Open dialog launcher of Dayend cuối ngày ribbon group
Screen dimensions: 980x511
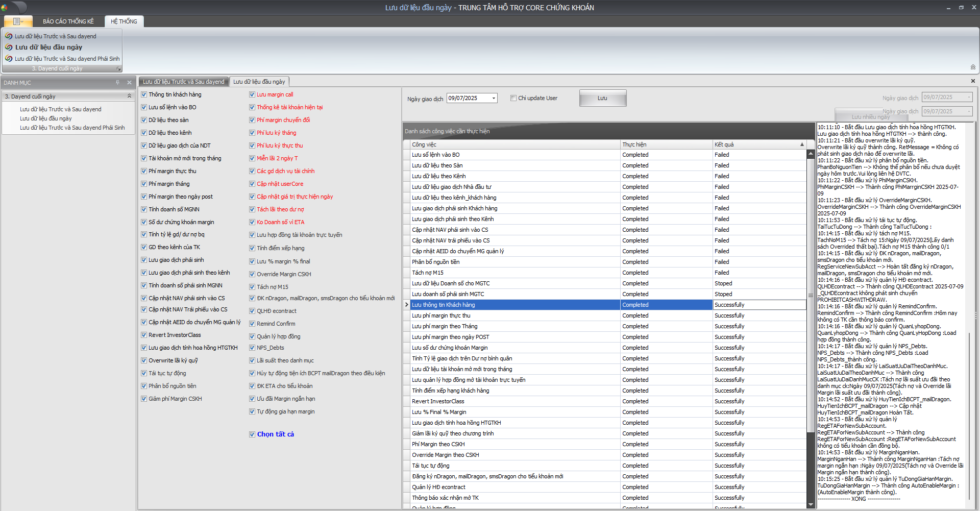[118, 68]
